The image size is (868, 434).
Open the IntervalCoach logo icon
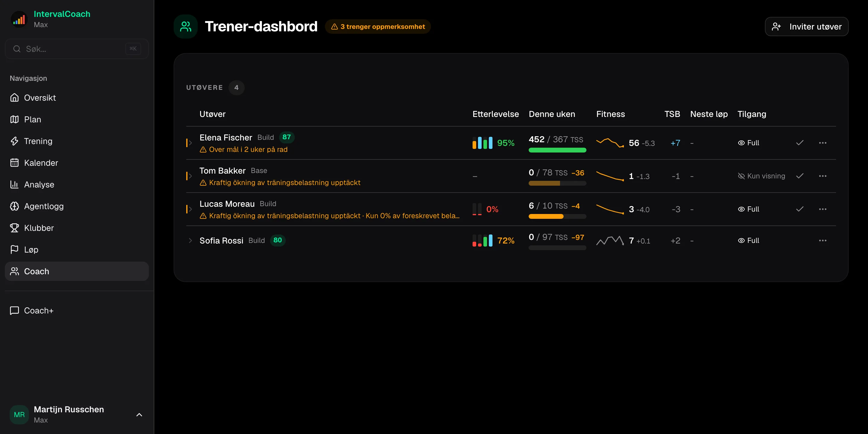pos(19,19)
